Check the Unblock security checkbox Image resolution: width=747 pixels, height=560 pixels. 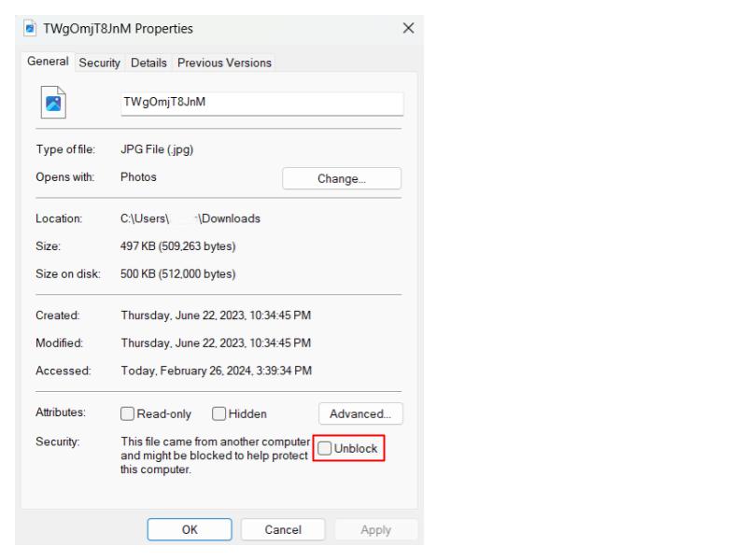[324, 449]
